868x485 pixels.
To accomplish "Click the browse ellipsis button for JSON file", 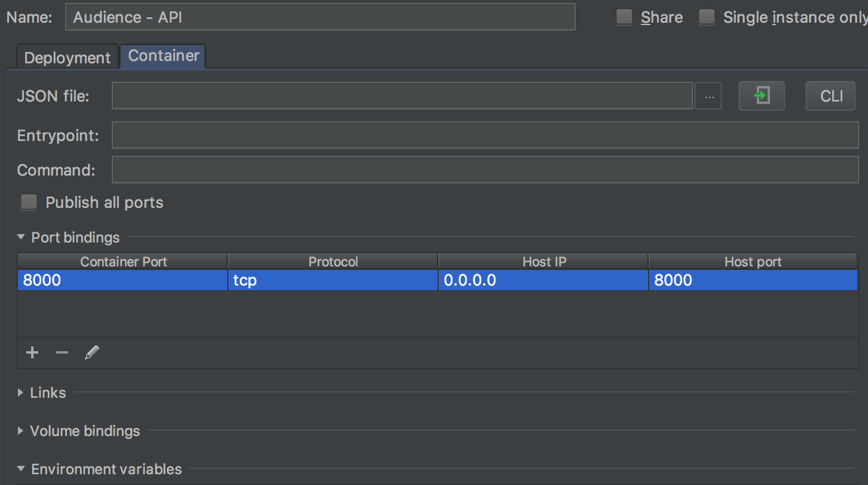I will click(x=708, y=96).
